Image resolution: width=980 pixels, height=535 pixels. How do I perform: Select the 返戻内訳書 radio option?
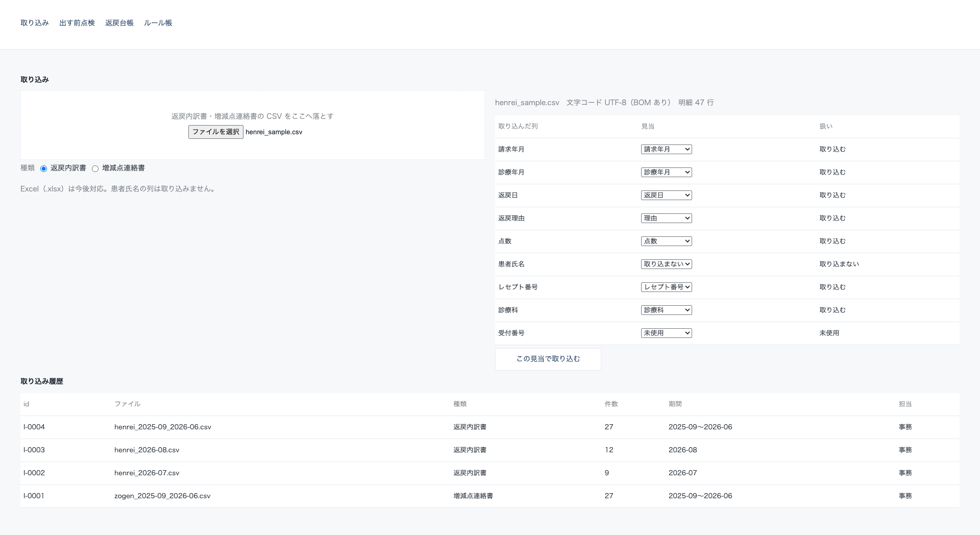pyautogui.click(x=44, y=168)
